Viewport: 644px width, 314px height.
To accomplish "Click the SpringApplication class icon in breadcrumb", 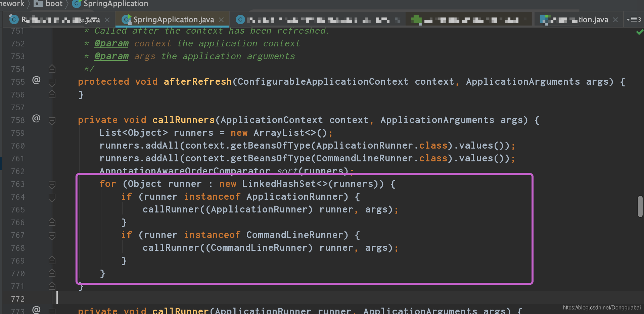I will (77, 4).
